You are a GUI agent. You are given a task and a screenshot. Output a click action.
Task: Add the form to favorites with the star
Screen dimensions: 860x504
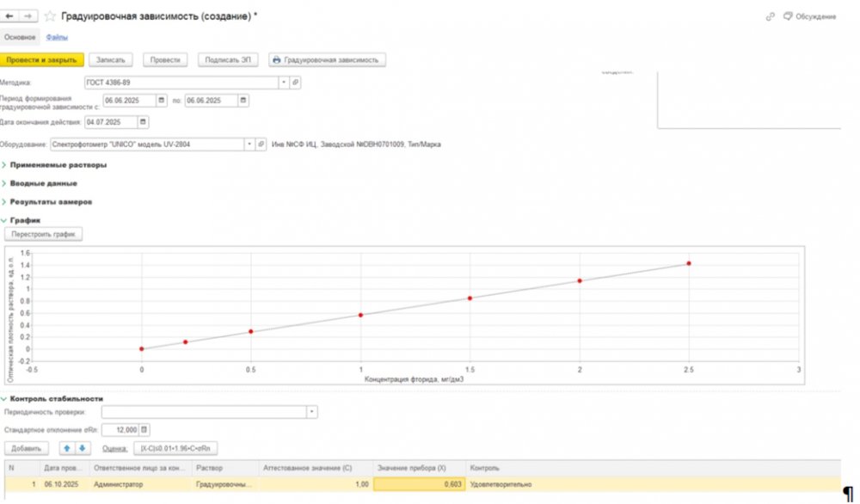point(50,16)
